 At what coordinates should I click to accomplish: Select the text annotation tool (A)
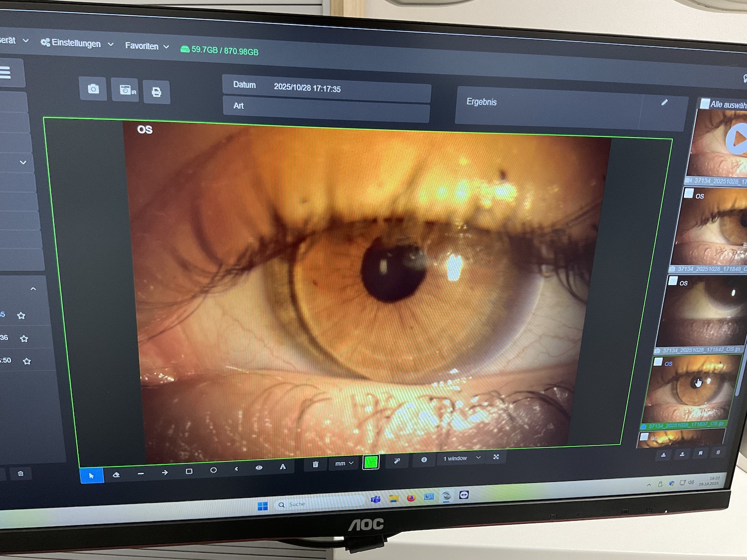[283, 467]
